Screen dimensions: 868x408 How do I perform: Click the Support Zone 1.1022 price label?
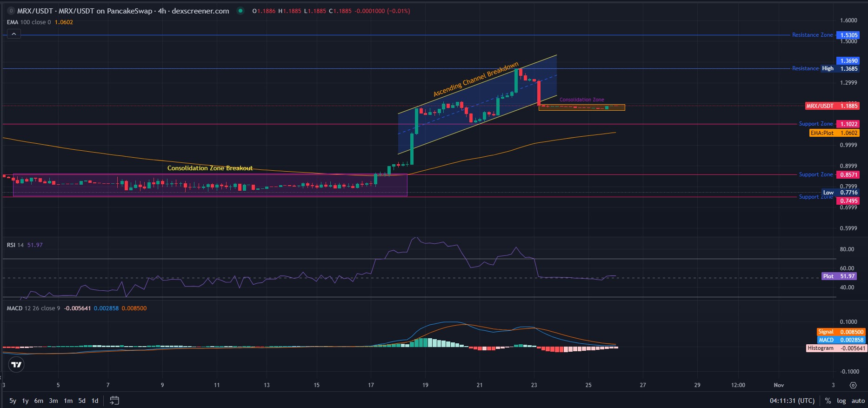(x=848, y=124)
